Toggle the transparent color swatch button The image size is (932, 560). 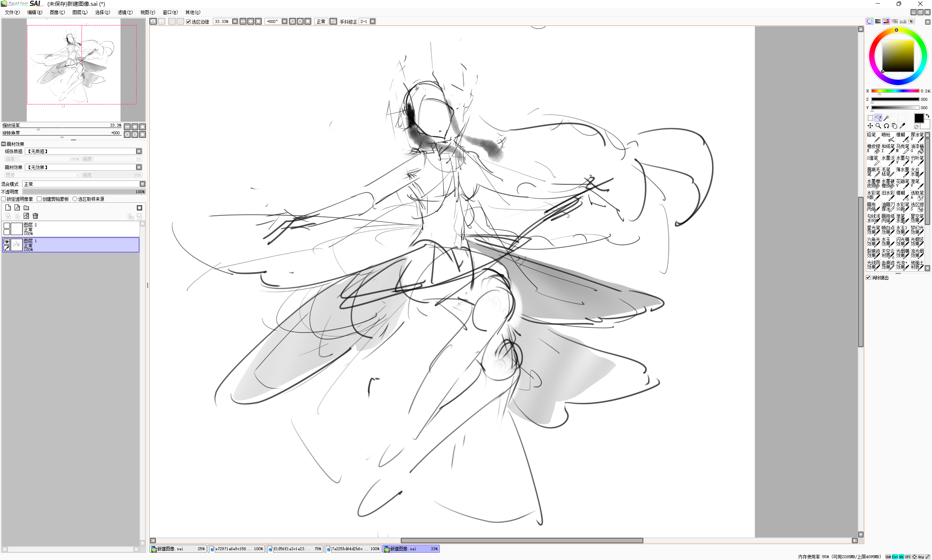pos(916,127)
